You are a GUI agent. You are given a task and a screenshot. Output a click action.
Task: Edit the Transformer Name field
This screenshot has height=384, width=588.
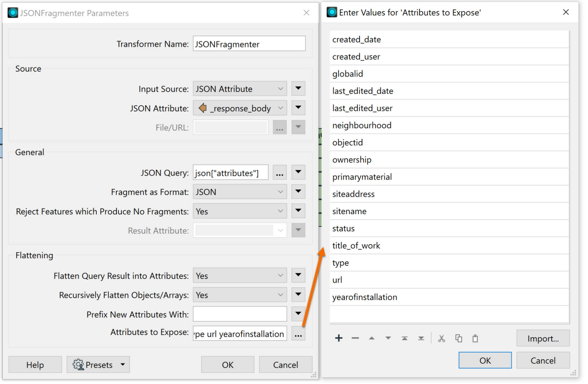(x=249, y=44)
